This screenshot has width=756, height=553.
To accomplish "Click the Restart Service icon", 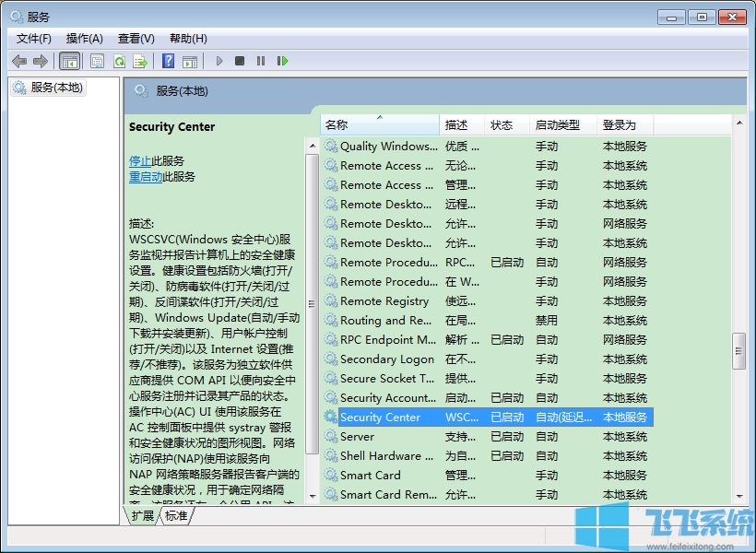I will (x=283, y=60).
